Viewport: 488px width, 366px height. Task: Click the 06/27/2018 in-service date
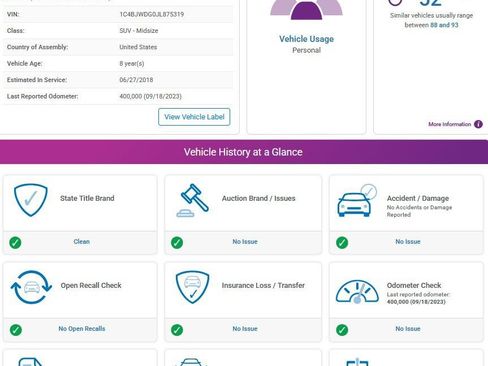136,80
